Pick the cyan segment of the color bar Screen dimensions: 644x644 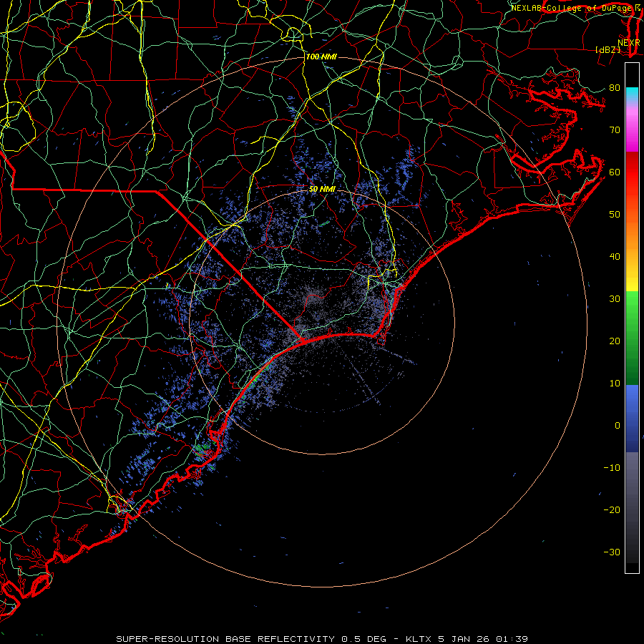point(632,94)
